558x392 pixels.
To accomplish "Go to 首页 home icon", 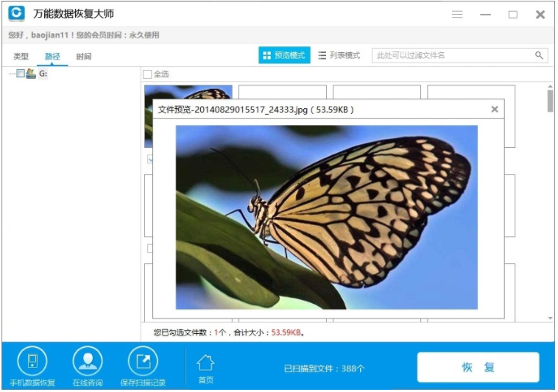I will 205,363.
